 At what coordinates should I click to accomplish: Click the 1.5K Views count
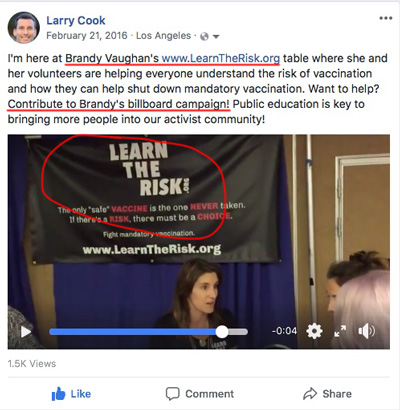(x=32, y=364)
